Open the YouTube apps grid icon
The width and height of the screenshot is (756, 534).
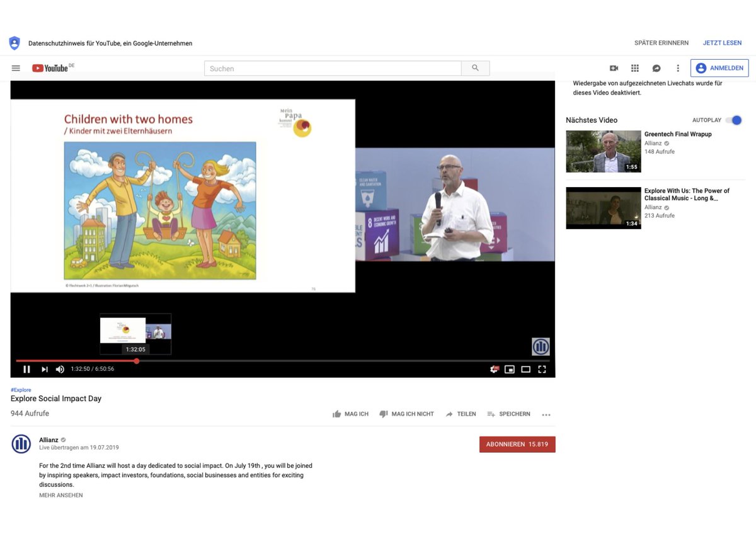[x=635, y=68]
